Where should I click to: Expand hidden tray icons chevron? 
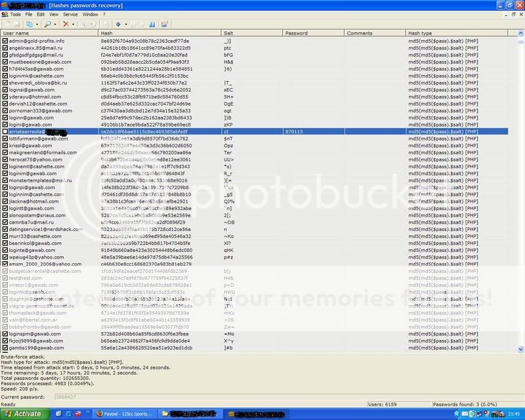pos(457,414)
